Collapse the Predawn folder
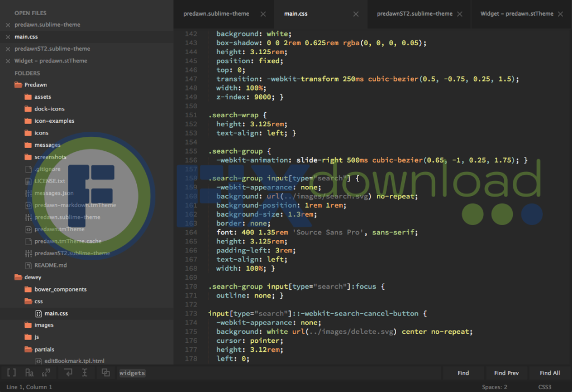The image size is (572, 392). tap(18, 85)
